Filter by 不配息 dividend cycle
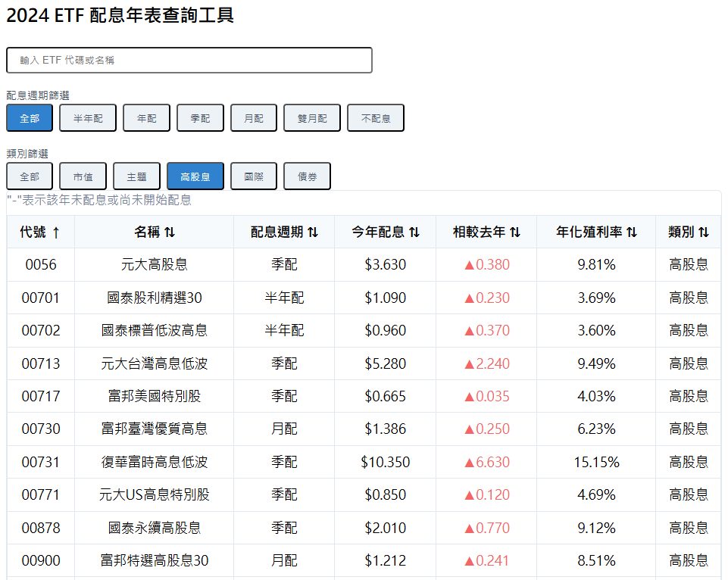 376,118
